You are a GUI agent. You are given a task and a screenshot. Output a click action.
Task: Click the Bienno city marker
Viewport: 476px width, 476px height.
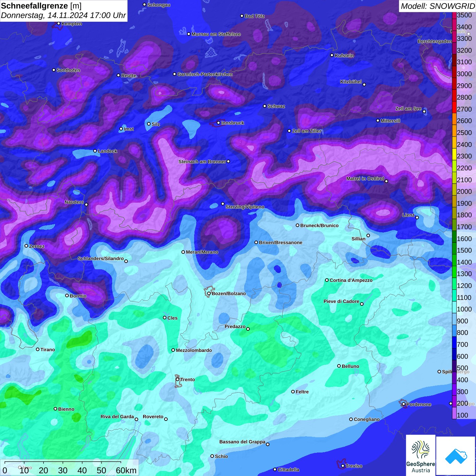pos(55,409)
